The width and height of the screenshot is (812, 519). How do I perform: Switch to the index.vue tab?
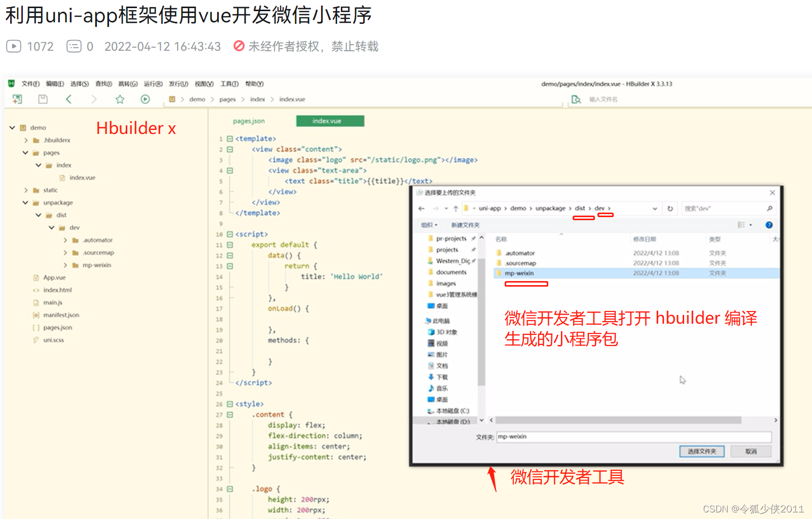click(x=330, y=121)
